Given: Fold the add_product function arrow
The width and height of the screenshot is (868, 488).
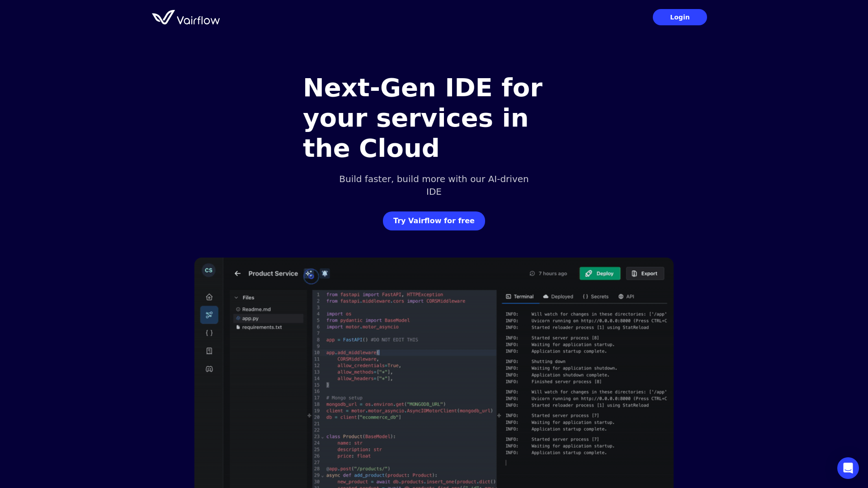Looking at the screenshot, I should (x=322, y=475).
